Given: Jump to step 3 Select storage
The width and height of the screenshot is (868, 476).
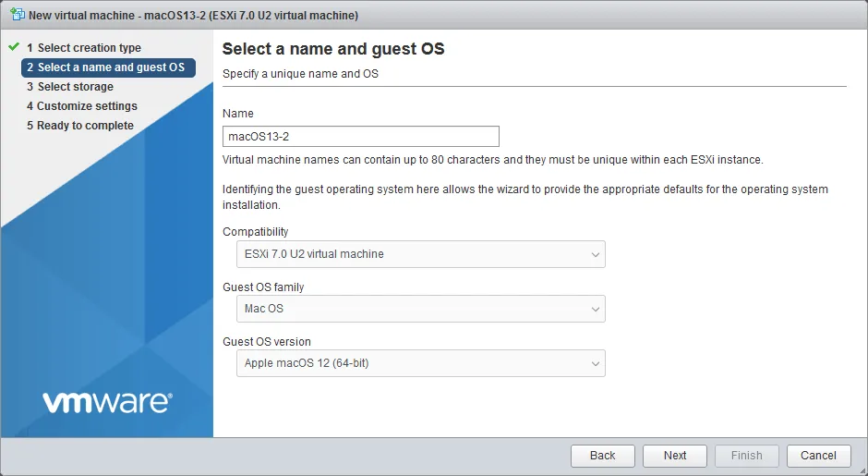Looking at the screenshot, I should click(x=75, y=87).
